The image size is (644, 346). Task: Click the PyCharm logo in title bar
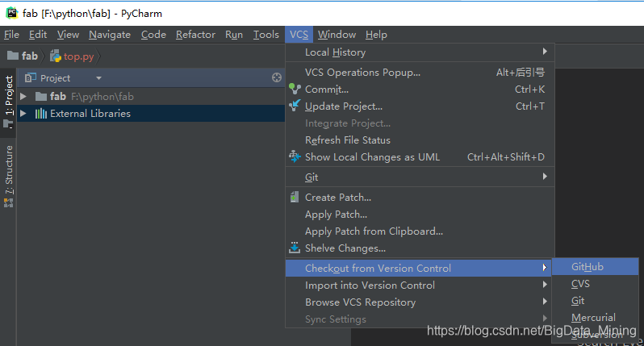click(11, 13)
